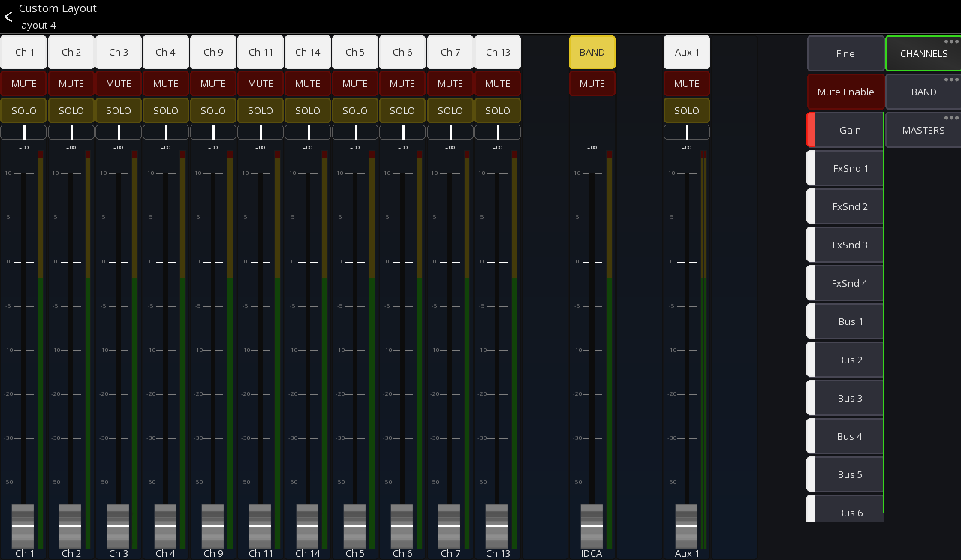This screenshot has height=560, width=961.
Task: Click the Aux 1 pan control
Action: pos(687,132)
